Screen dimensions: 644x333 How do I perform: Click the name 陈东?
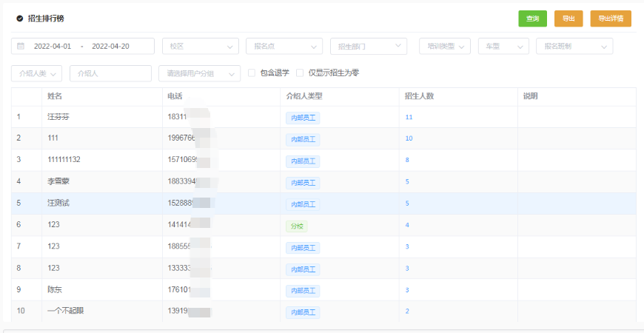pyautogui.click(x=55, y=289)
